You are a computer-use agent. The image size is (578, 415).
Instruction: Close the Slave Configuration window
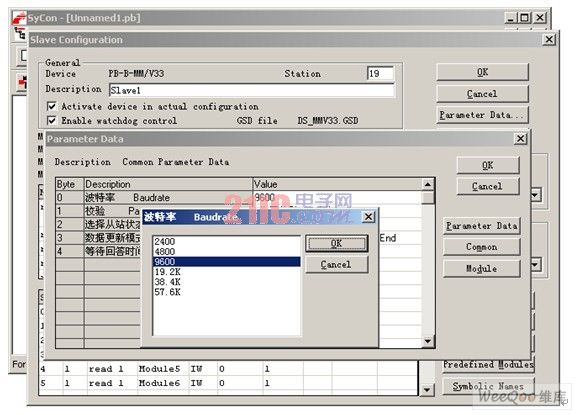(x=549, y=39)
